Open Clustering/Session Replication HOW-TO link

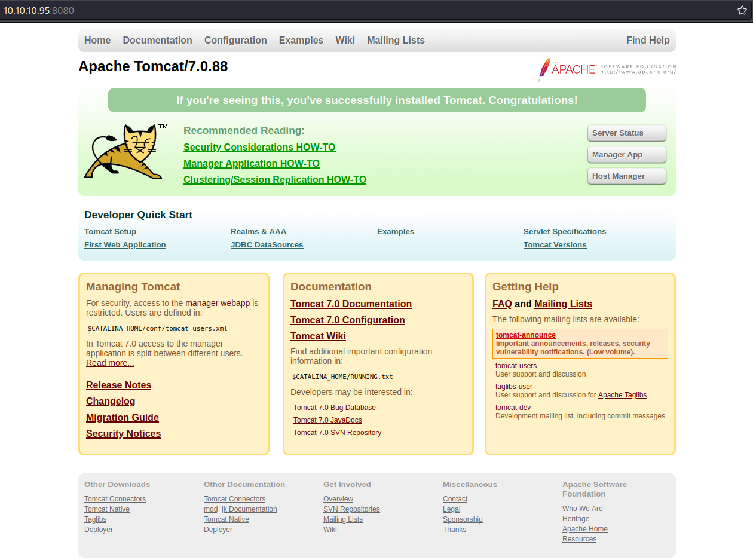[x=274, y=180]
